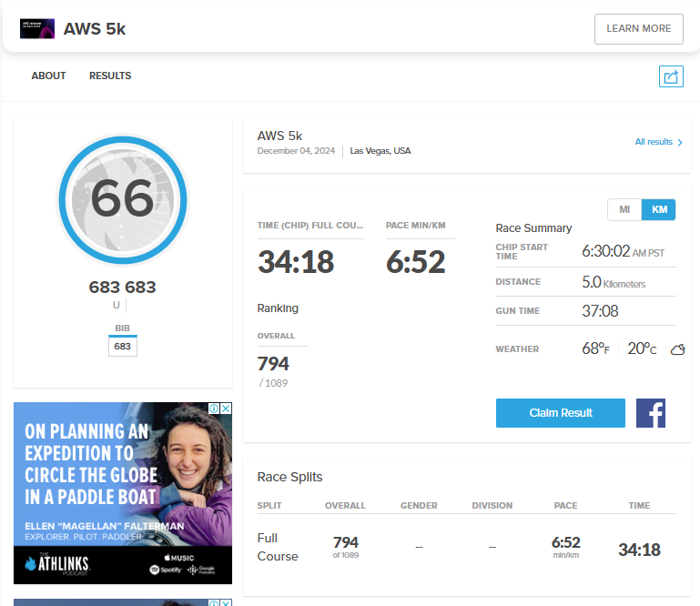
Task: Click the gun time 37:08
Action: (600, 311)
